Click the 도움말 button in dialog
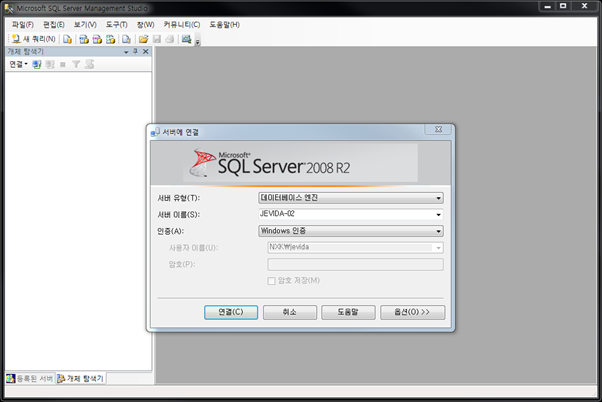 (x=348, y=312)
